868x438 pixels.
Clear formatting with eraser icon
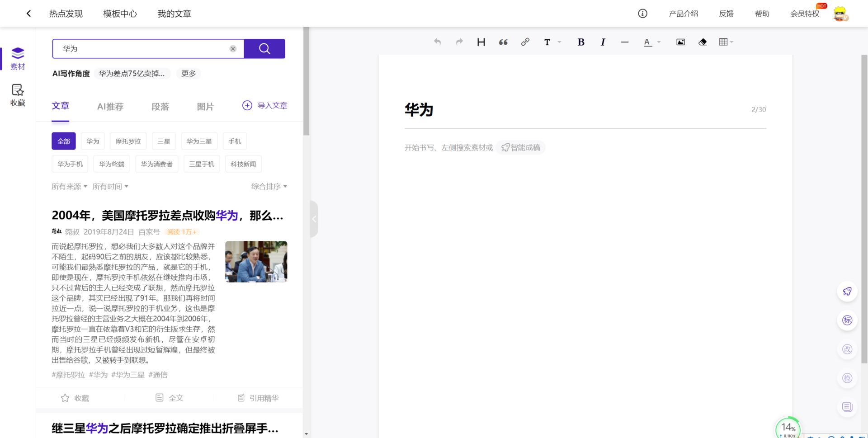(x=703, y=42)
